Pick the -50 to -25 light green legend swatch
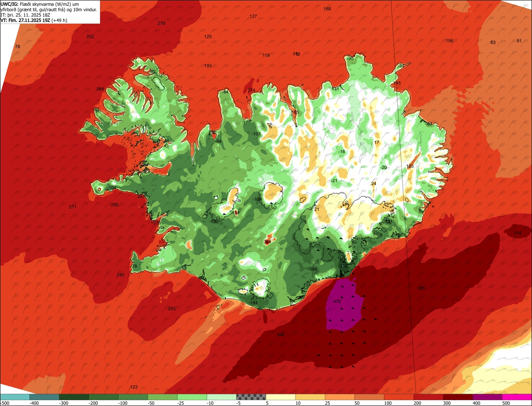Viewport: 532px width, 406px height. (x=163, y=396)
